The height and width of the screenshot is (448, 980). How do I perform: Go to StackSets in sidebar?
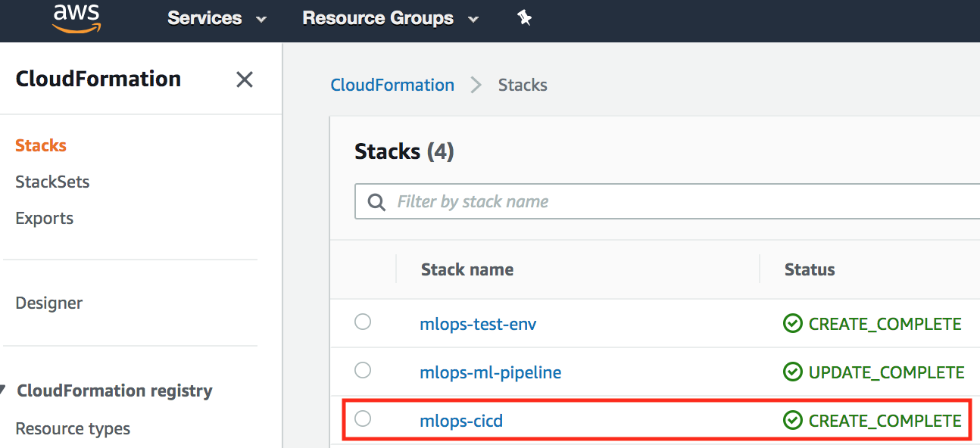click(52, 182)
